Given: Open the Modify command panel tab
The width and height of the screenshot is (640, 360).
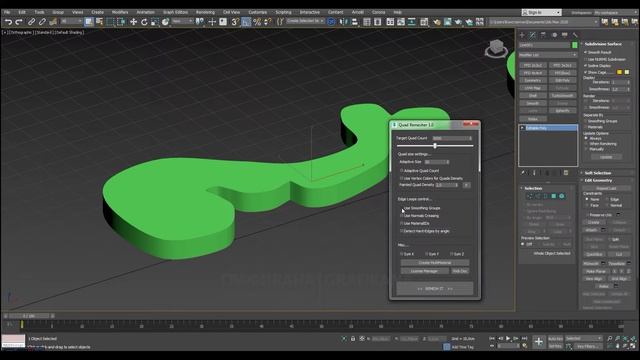Looking at the screenshot, I should click(x=533, y=35).
